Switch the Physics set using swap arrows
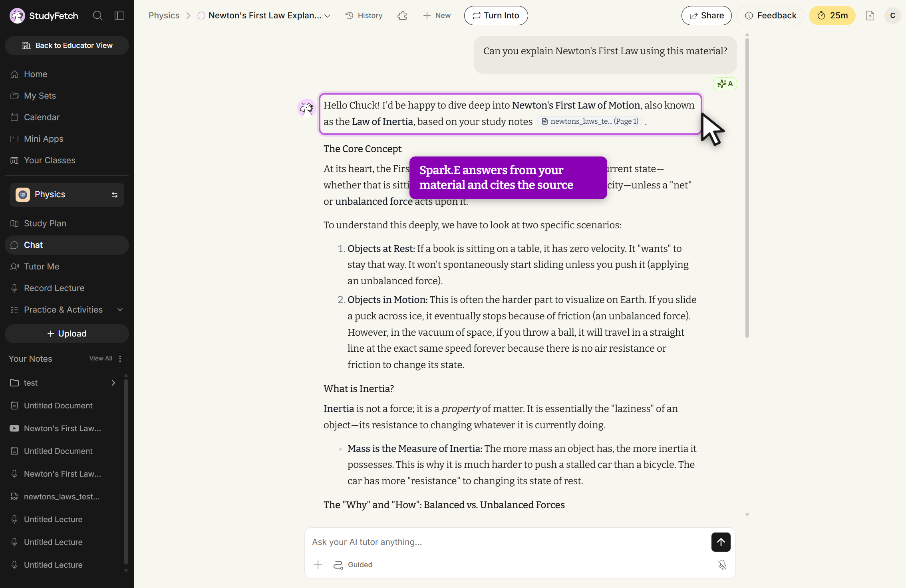Viewport: 906px width, 588px height. (115, 195)
